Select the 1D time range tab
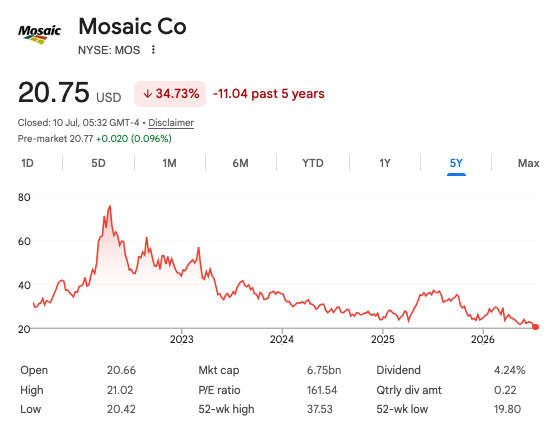This screenshot has width=555, height=427. coord(27,163)
